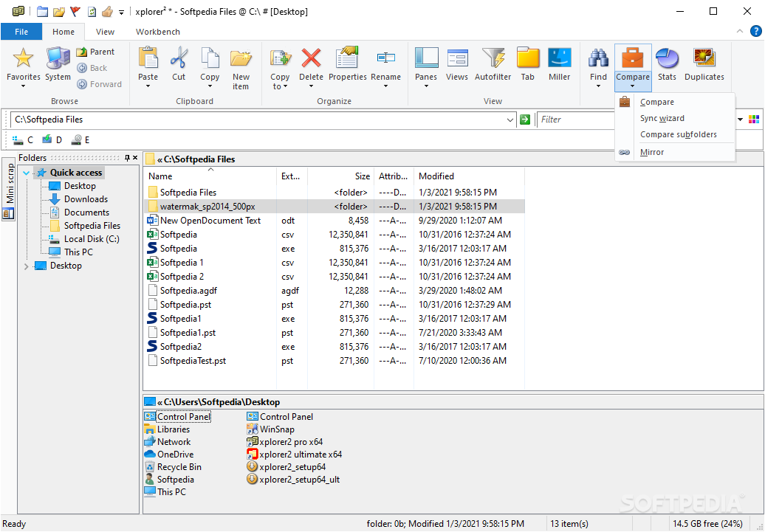Select the SoftpediaTest.pst file
The width and height of the screenshot is (765, 532).
[193, 361]
